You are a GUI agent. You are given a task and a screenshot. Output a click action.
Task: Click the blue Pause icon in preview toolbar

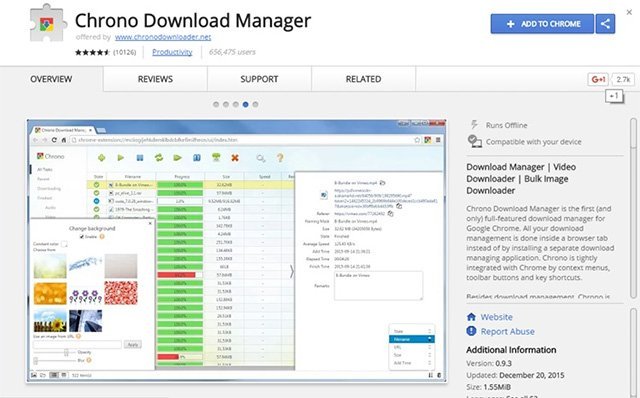click(x=140, y=158)
